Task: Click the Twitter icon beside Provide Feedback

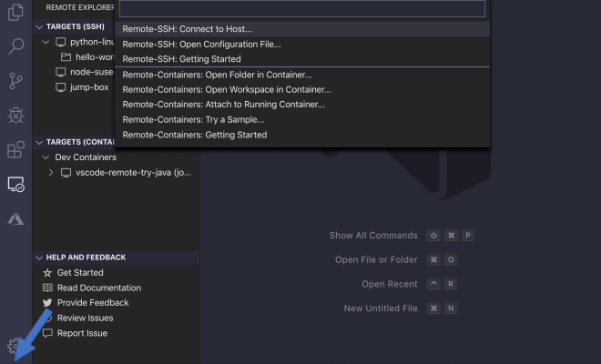Action: 47,303
